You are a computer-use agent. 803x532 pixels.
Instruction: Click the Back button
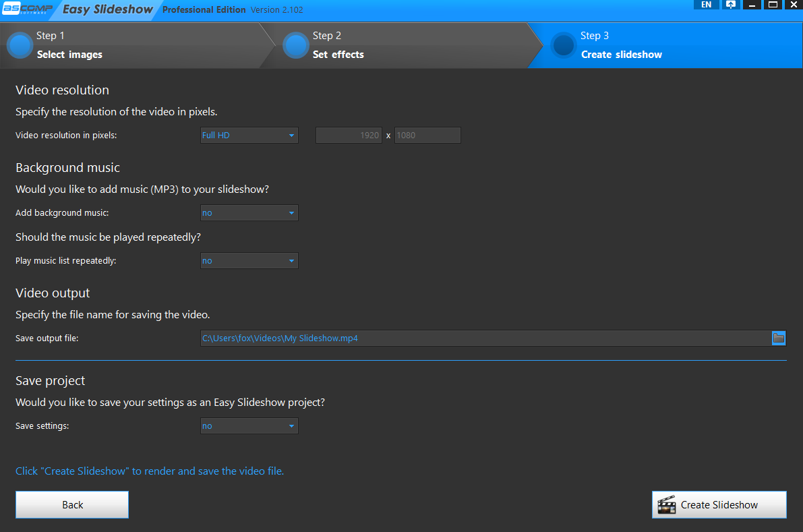[72, 505]
